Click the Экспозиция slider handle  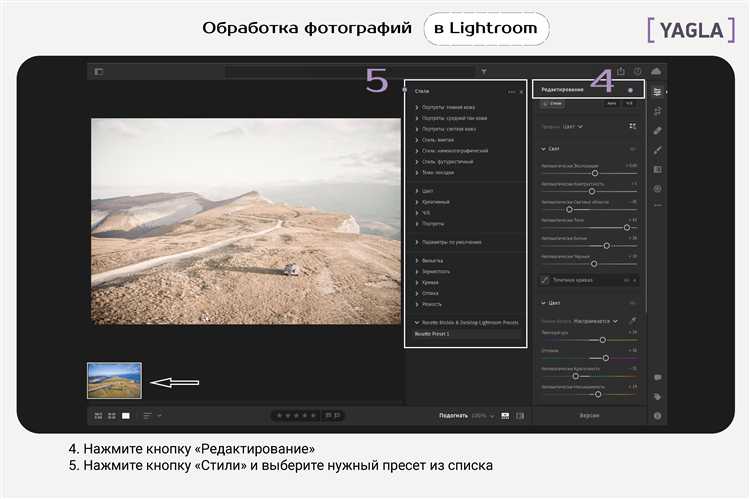coord(595,173)
